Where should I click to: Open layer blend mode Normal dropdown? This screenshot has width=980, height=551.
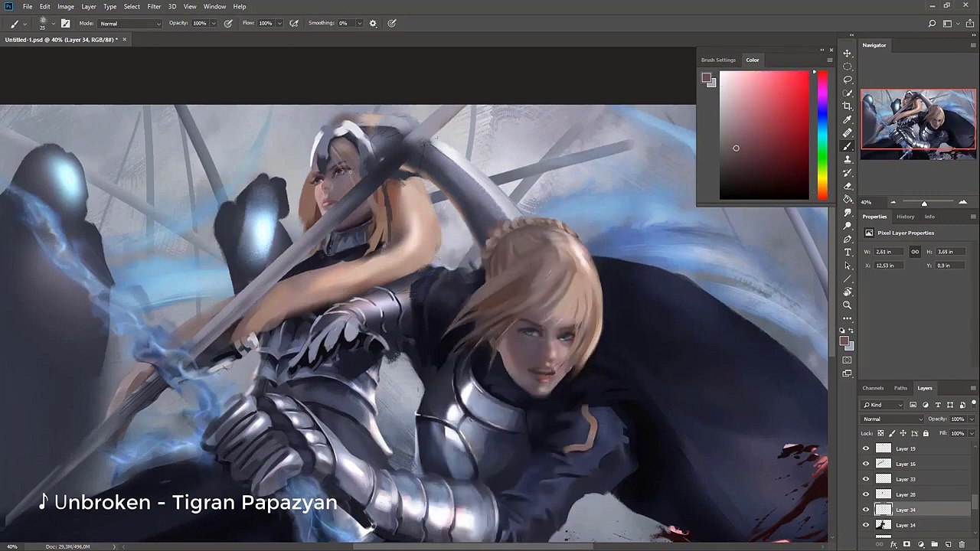(893, 419)
